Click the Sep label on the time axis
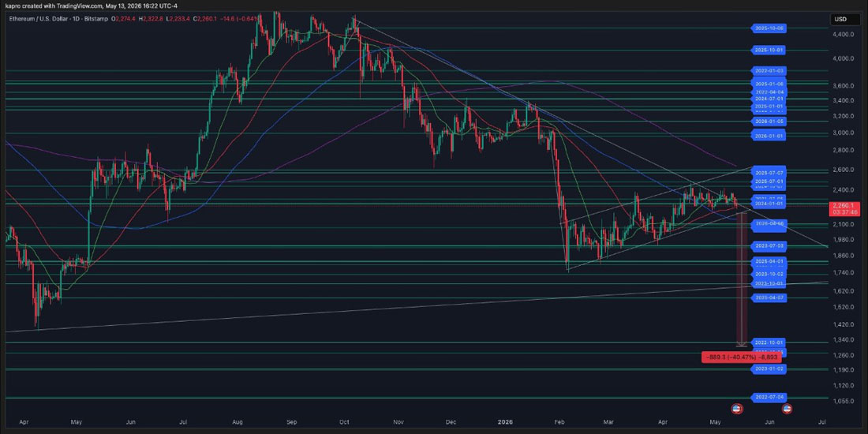This screenshot has width=868, height=434. click(292, 422)
